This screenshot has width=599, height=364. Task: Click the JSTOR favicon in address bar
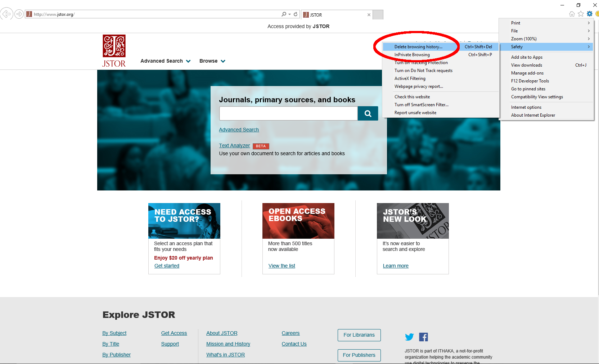[x=29, y=14]
